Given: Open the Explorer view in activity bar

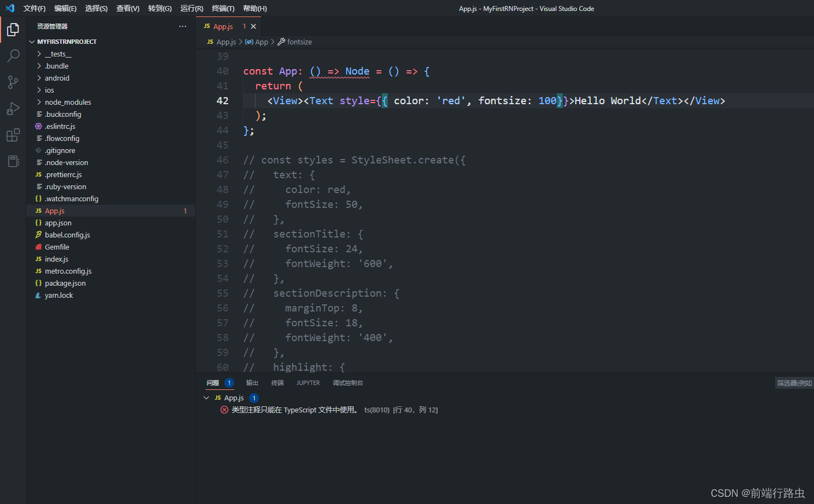Looking at the screenshot, I should pos(13,30).
